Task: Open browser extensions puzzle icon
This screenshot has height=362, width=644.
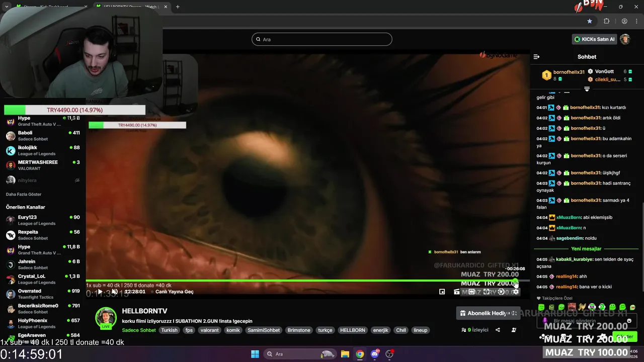Action: pos(606,21)
